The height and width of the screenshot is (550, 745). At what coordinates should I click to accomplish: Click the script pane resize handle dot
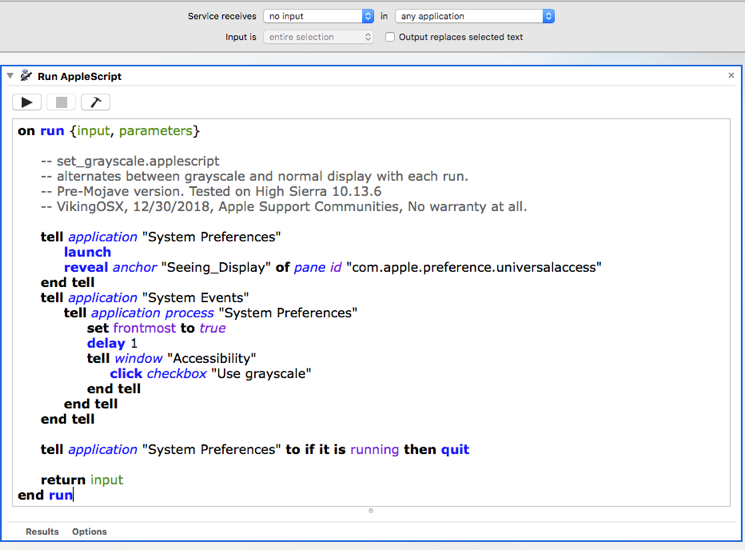click(371, 511)
